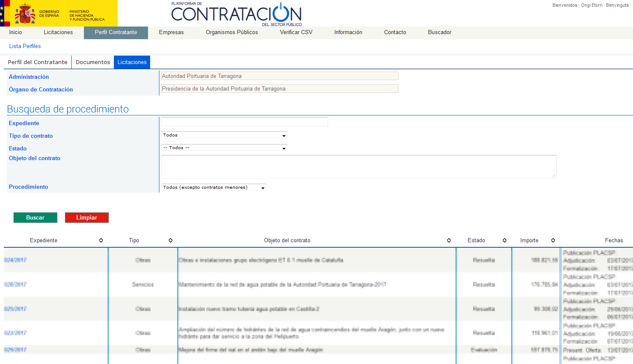Click the Objeto del contrato column header

[x=287, y=241]
